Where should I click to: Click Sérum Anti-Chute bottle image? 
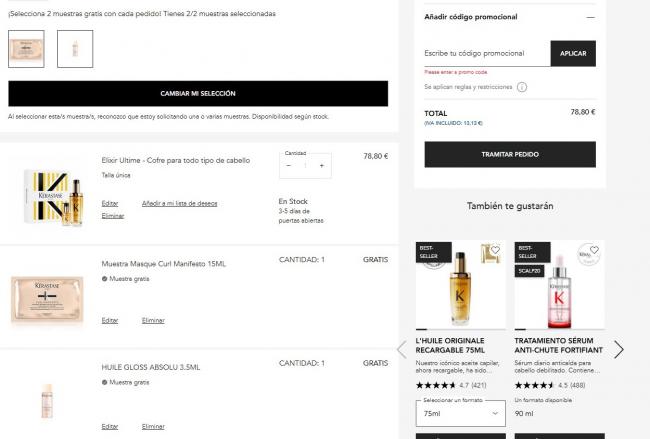(x=559, y=291)
